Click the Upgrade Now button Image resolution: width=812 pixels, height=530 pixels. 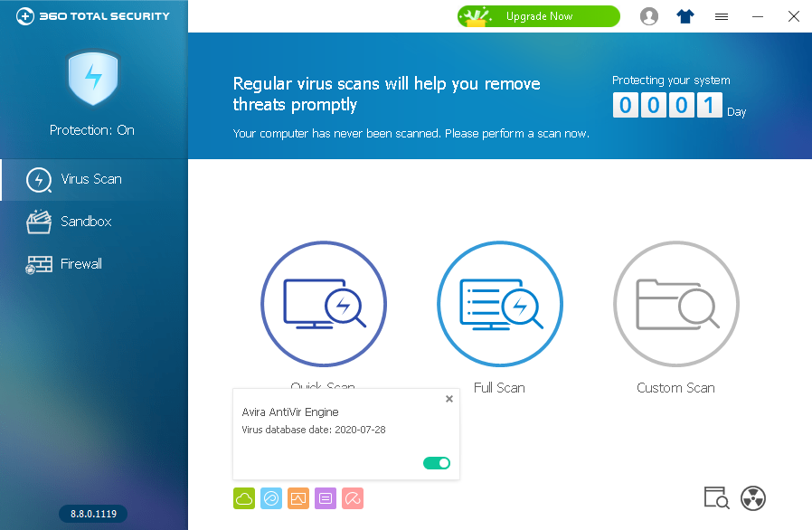pyautogui.click(x=539, y=16)
